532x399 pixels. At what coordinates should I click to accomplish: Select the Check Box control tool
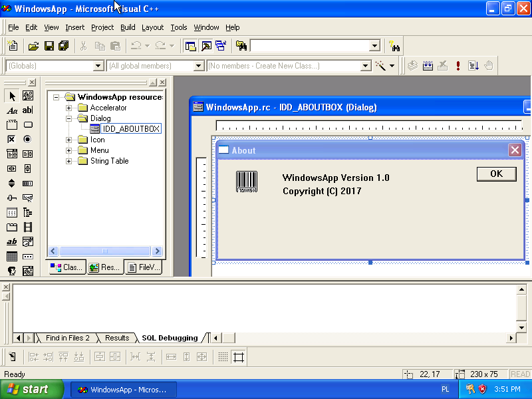pos(12,140)
